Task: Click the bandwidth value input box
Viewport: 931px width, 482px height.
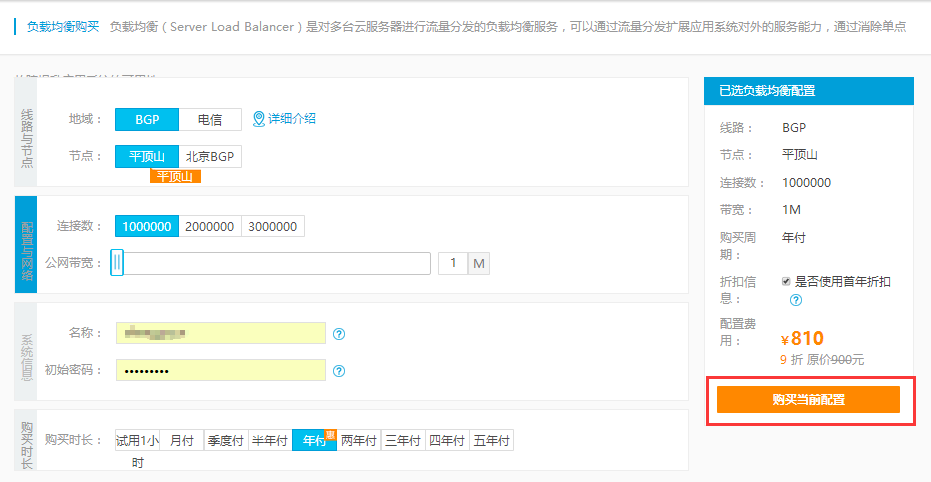Action: tap(453, 263)
